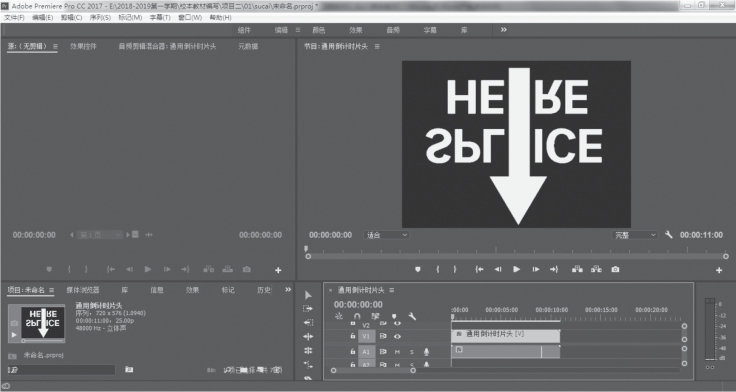Toggle lock on track V1
Viewport: 736px width, 392px height.
[x=353, y=336]
